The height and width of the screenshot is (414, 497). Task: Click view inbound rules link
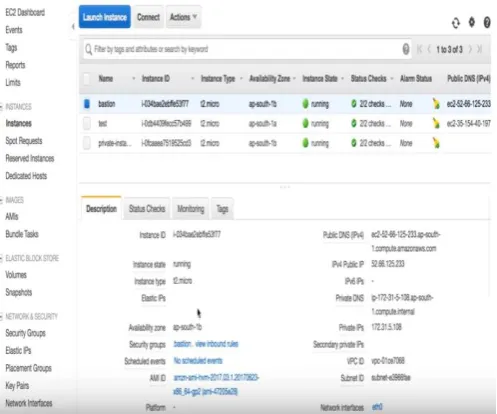click(217, 344)
